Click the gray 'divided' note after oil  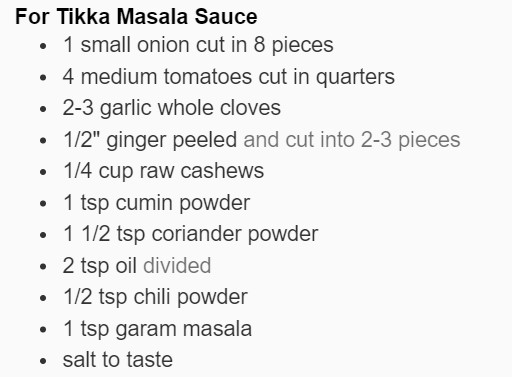coord(177,266)
